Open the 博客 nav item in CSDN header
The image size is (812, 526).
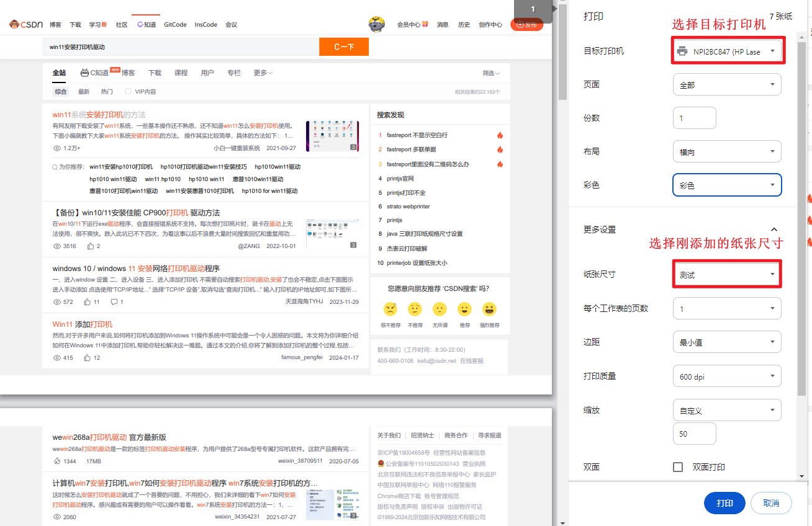tap(55, 25)
